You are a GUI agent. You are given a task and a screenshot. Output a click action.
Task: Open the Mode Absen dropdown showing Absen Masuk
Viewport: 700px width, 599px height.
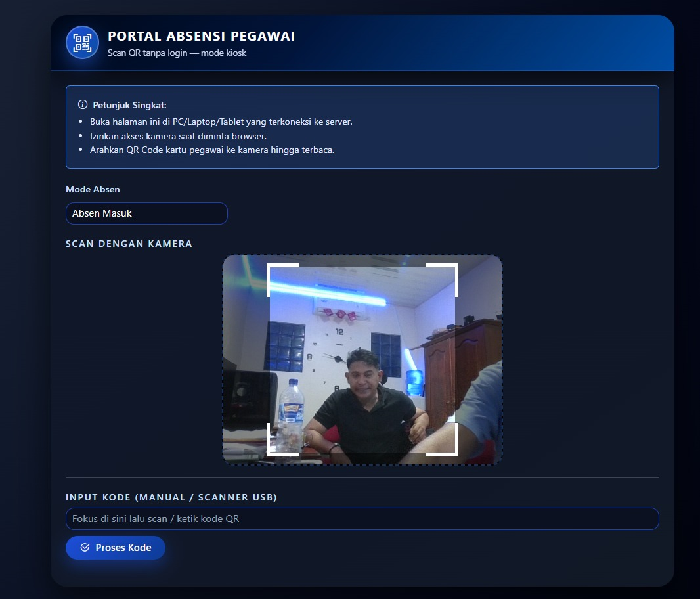click(x=146, y=213)
